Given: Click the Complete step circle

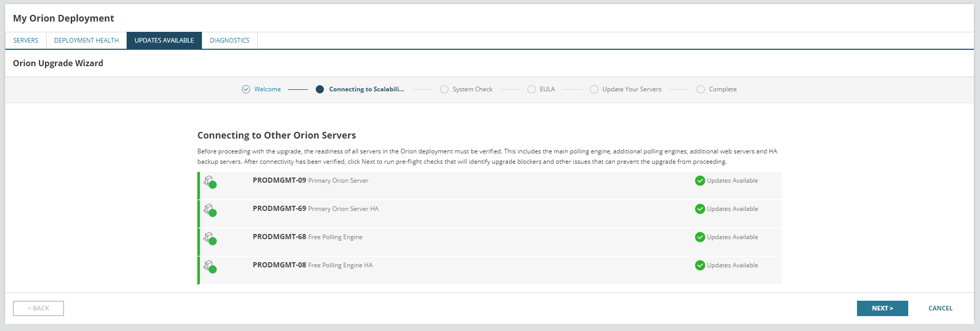Looking at the screenshot, I should point(701,89).
